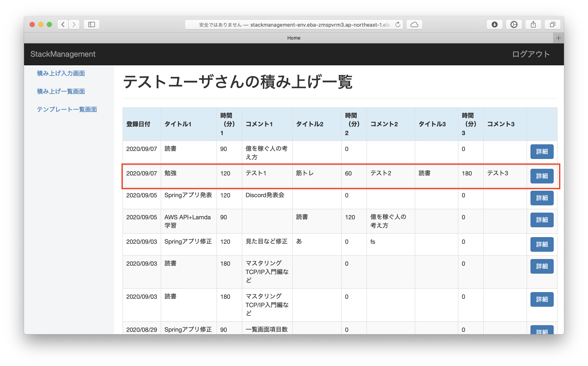The image size is (588, 366).
Task: Click the StackManagement brand heading
Action: coord(63,54)
